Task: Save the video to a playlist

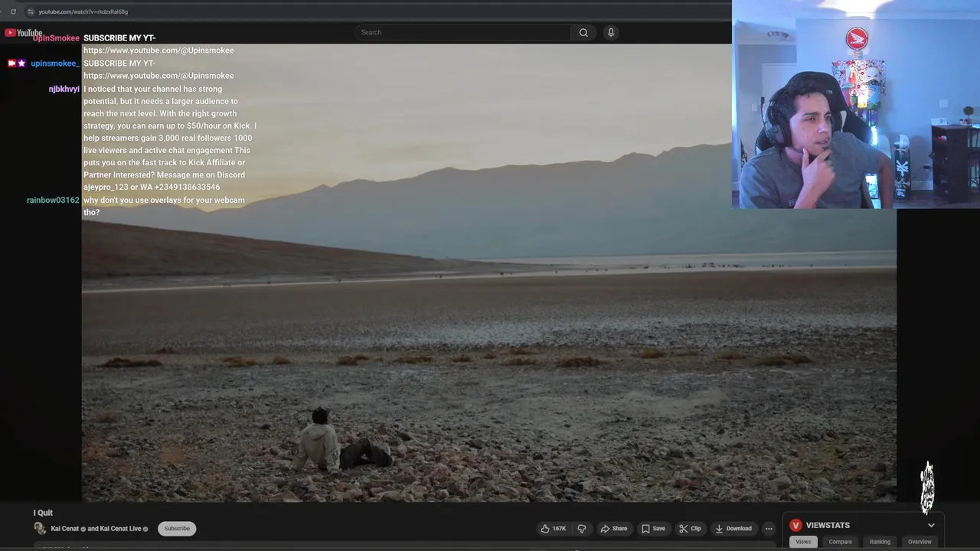Action: click(653, 529)
